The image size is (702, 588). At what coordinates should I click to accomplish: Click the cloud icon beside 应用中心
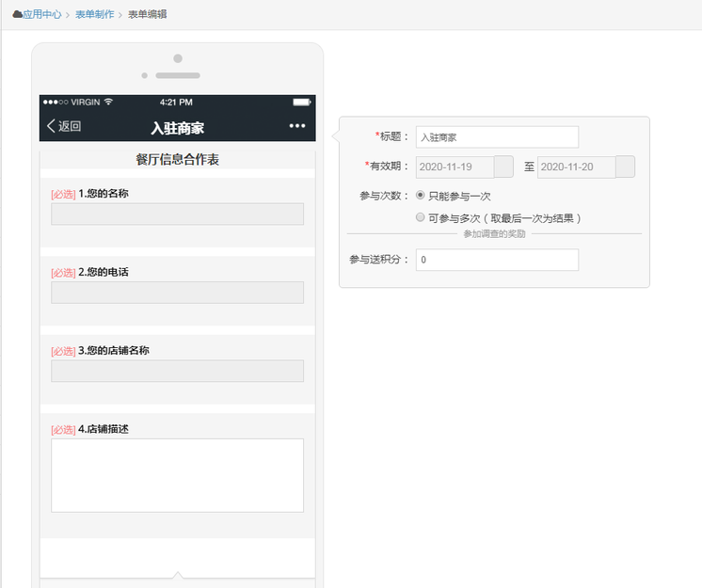pos(17,14)
